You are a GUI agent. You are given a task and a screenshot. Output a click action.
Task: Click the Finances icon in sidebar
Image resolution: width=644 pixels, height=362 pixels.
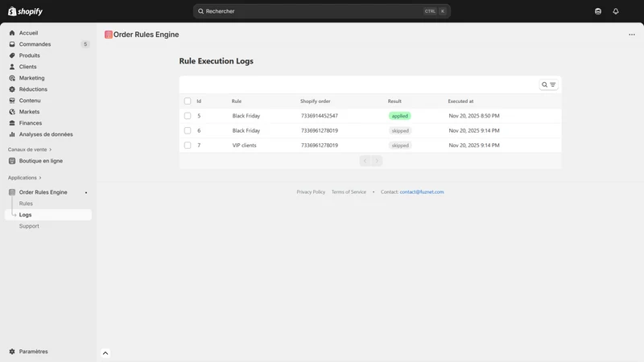12,123
